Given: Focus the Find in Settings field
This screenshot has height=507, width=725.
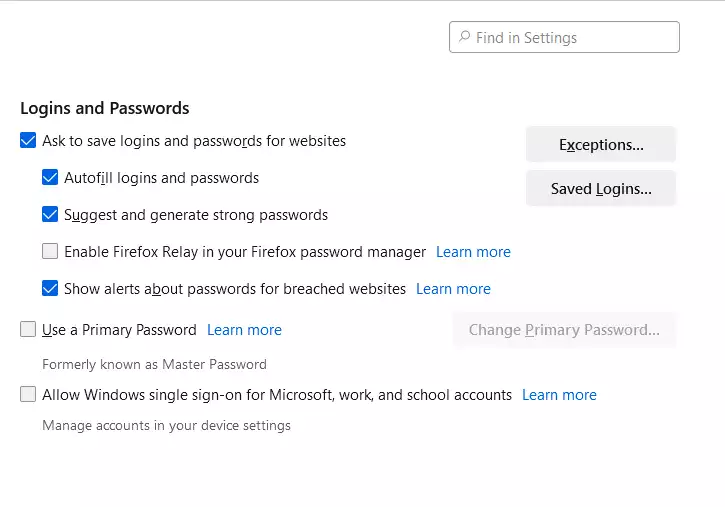Looking at the screenshot, I should [564, 37].
